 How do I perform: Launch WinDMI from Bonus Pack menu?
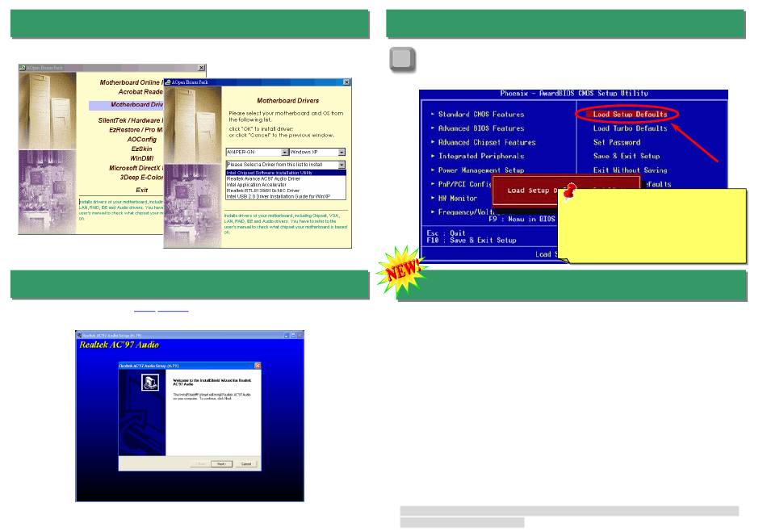pyautogui.click(x=142, y=158)
